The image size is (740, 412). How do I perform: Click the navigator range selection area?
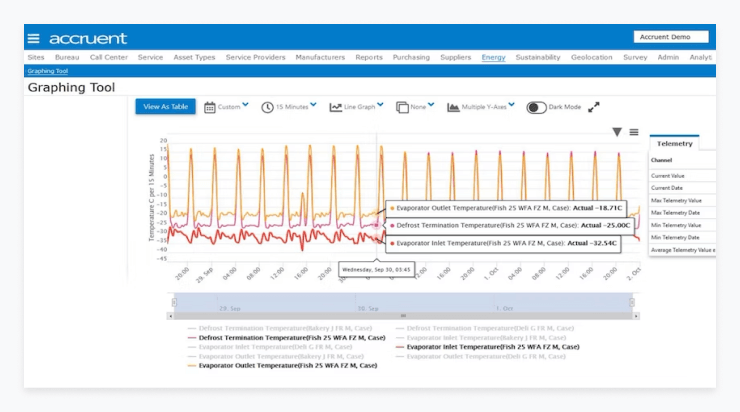[x=403, y=302]
